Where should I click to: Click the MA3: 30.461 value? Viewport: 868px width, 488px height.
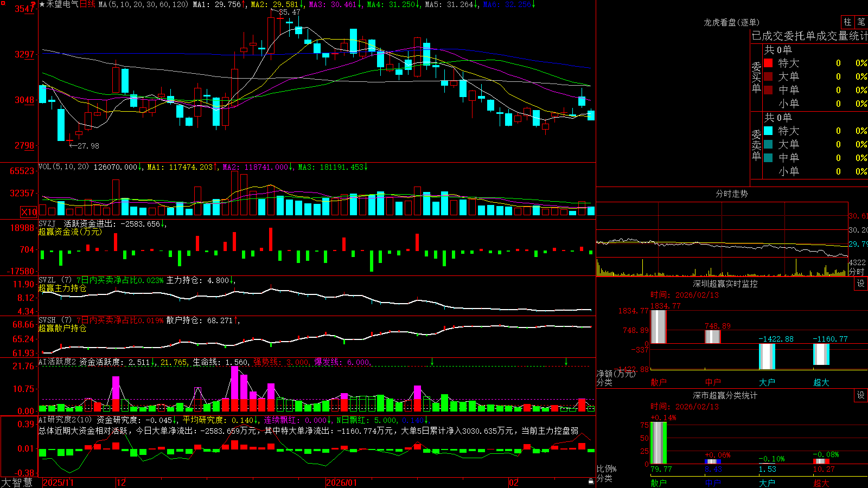pyautogui.click(x=333, y=4)
